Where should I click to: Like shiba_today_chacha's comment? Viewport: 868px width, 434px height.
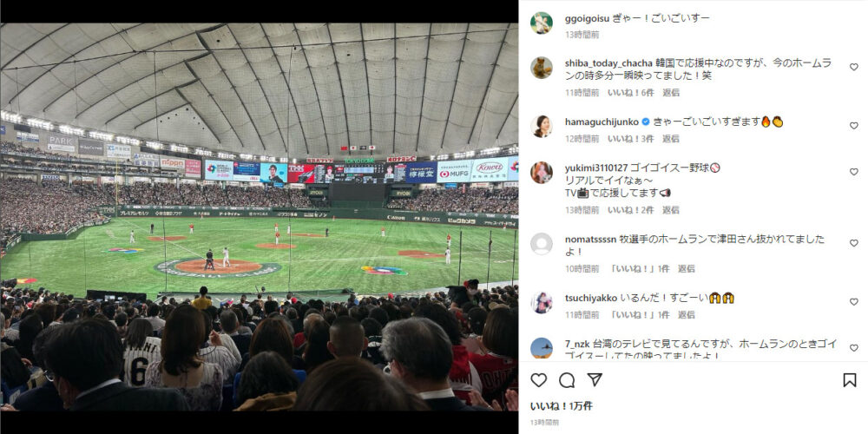click(854, 67)
